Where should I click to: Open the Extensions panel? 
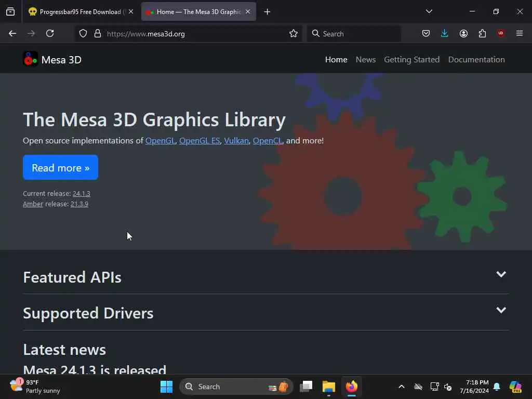(x=482, y=33)
